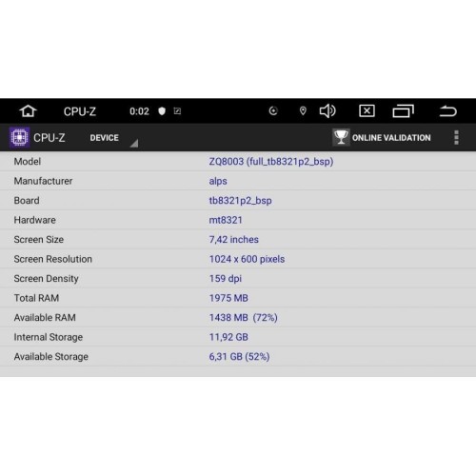This screenshot has height=476, width=476.
Task: Click the 0:02 clock in status bar
Action: (139, 111)
